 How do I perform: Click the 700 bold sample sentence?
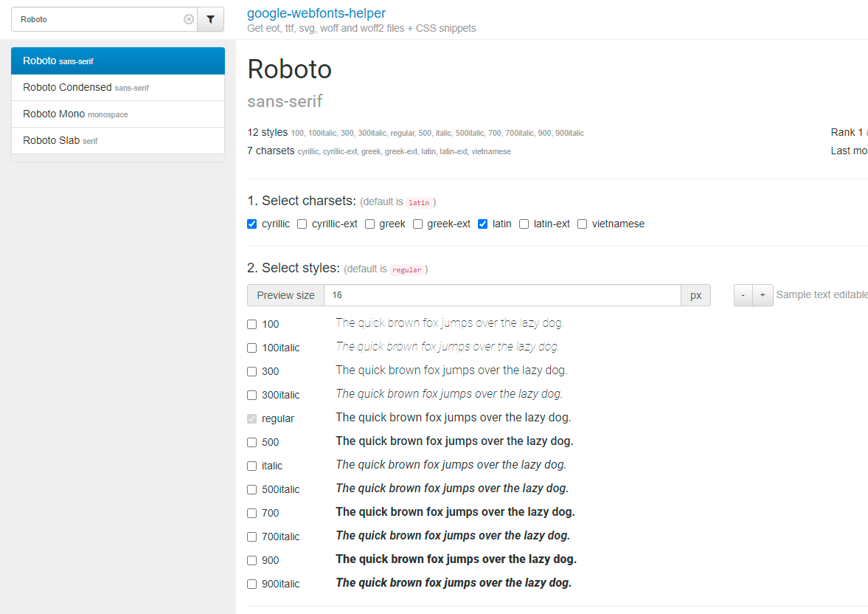click(455, 512)
